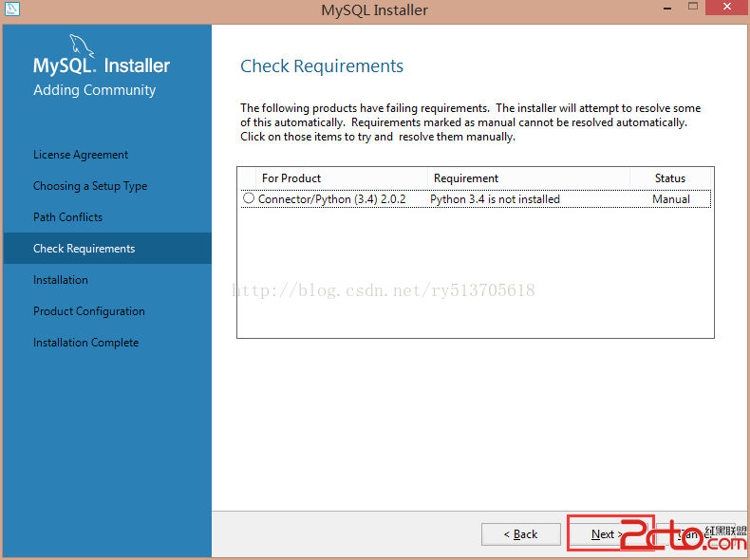Select the Check Requirements step

(107, 248)
